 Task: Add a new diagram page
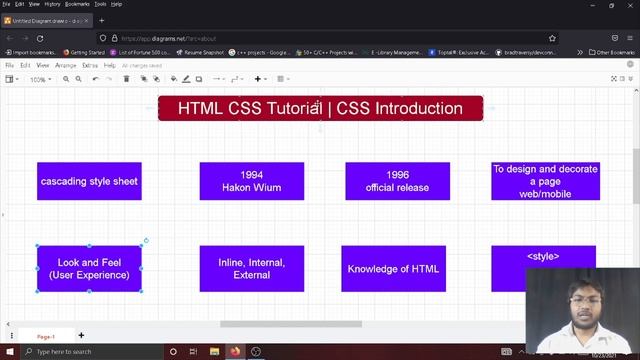click(81, 336)
